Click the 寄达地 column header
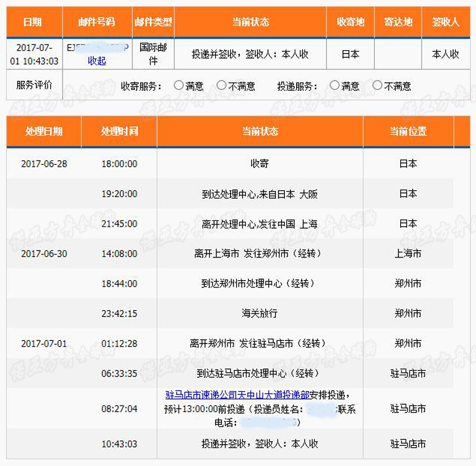This screenshot has height=466, width=476. pyautogui.click(x=398, y=22)
